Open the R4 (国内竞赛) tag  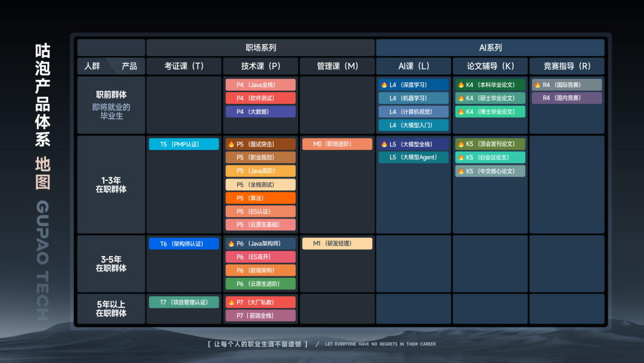[567, 98]
